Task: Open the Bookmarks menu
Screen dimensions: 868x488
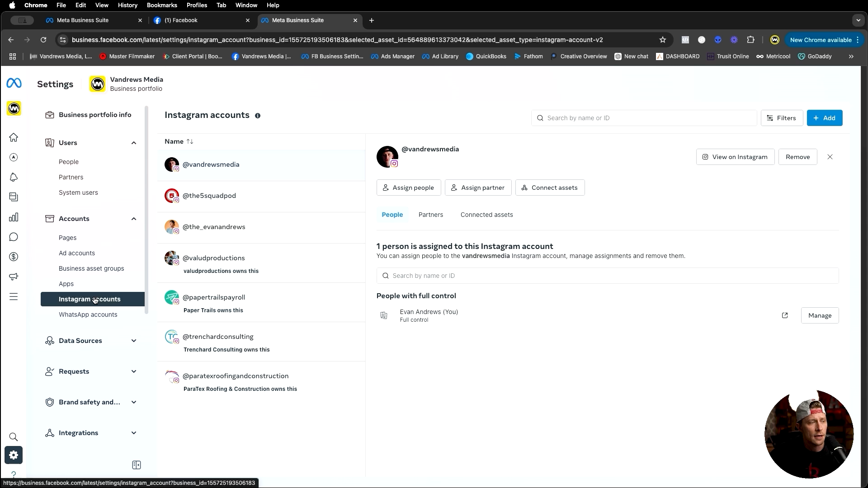Action: point(162,5)
